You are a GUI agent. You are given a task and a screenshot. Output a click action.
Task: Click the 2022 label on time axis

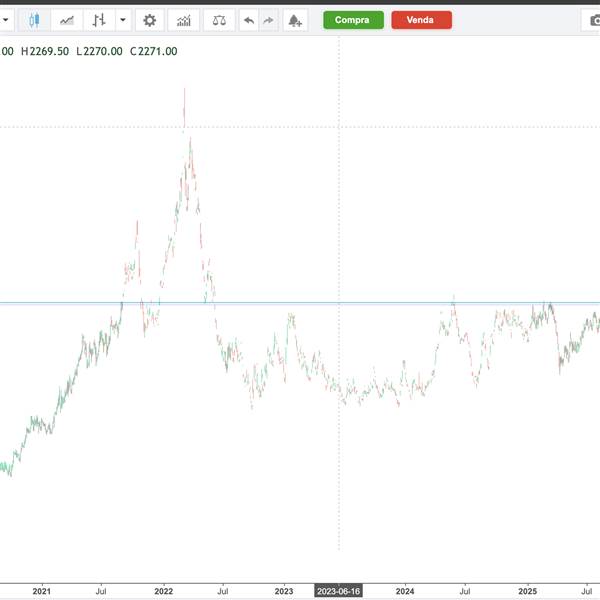pos(163,591)
